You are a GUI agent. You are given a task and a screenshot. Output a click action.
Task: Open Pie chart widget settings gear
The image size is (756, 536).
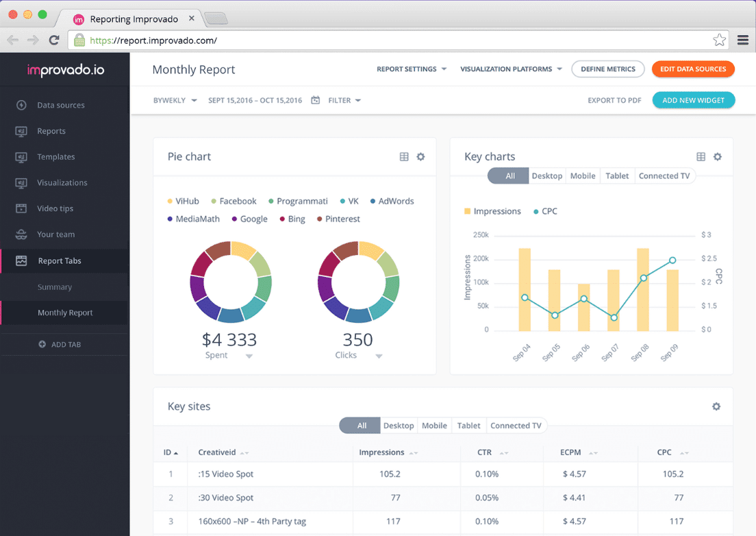(x=420, y=157)
